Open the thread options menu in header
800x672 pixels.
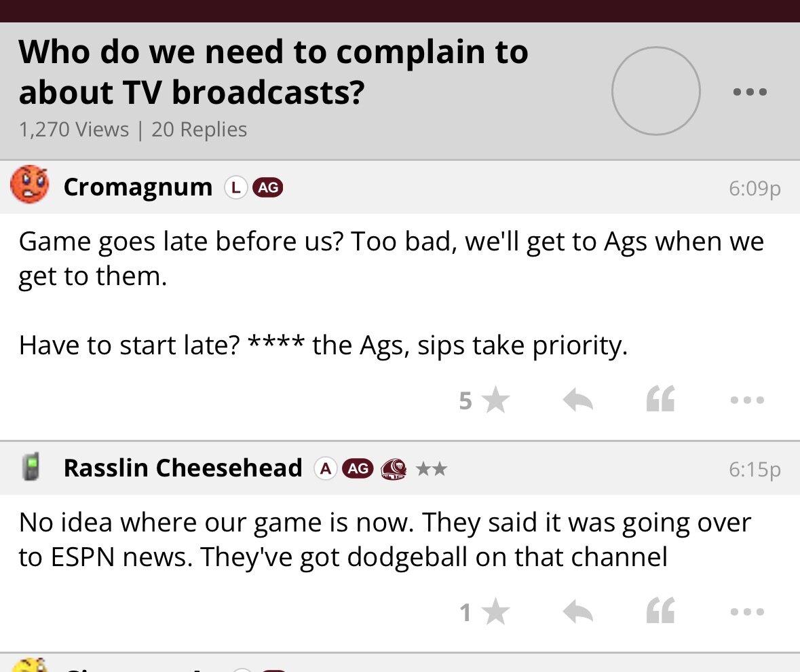coord(750,92)
